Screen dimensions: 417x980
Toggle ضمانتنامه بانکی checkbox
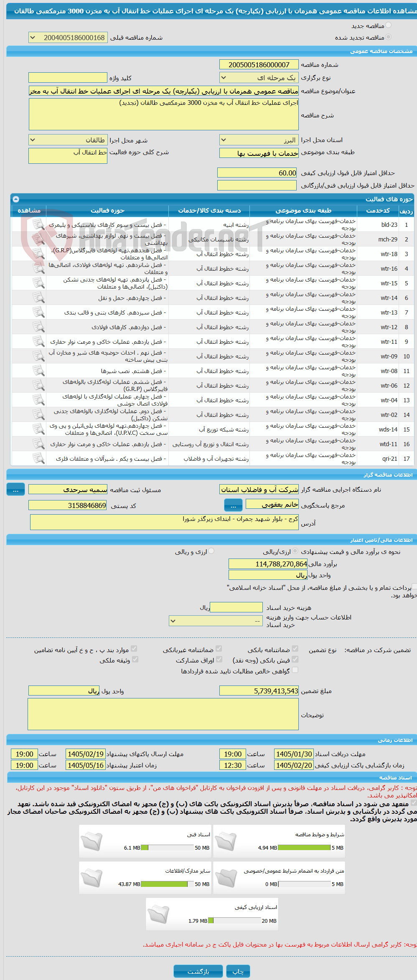point(295,649)
